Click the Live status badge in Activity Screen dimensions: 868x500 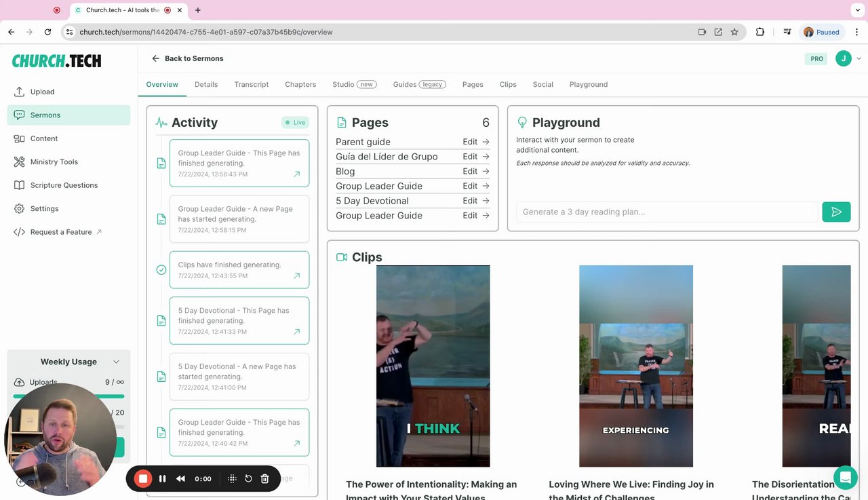point(296,123)
